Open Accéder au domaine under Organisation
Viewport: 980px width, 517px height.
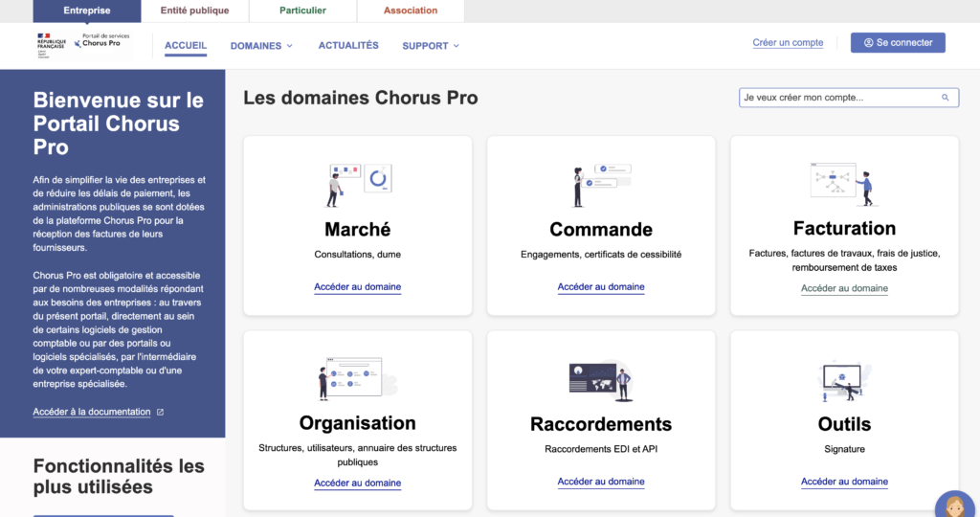tap(358, 483)
